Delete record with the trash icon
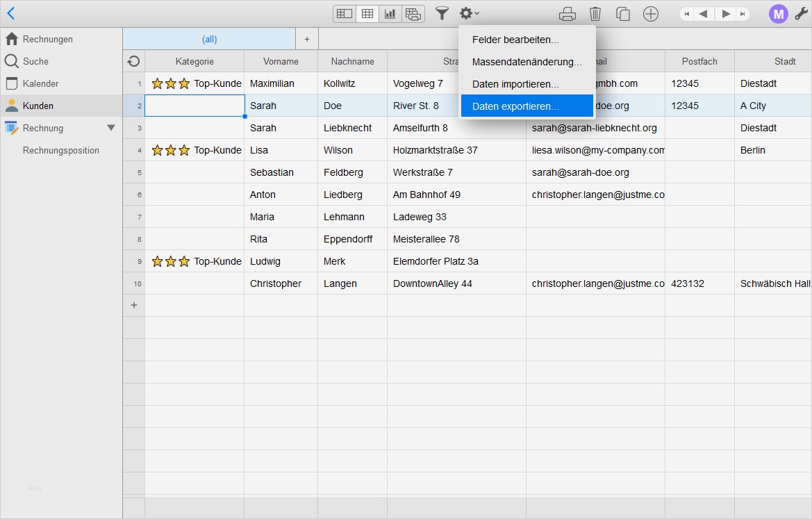This screenshot has height=519, width=812. tap(595, 14)
